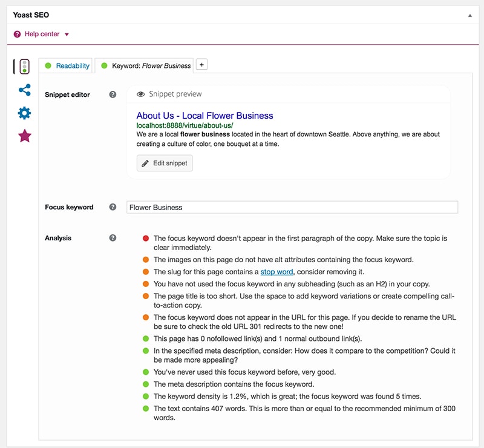The height and width of the screenshot is (448, 484).
Task: Click text 'The page title is too short'
Action: coord(195,296)
